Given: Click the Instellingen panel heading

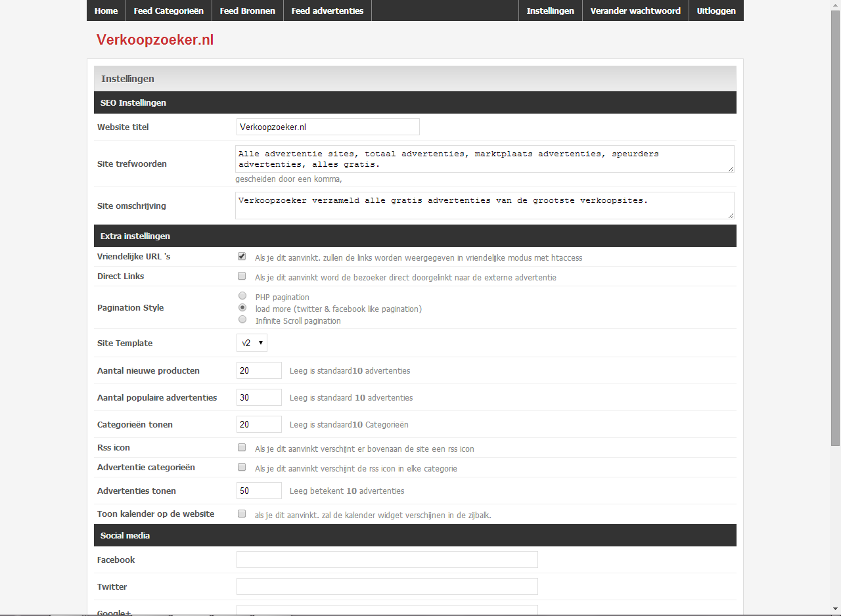Looking at the screenshot, I should [x=415, y=79].
